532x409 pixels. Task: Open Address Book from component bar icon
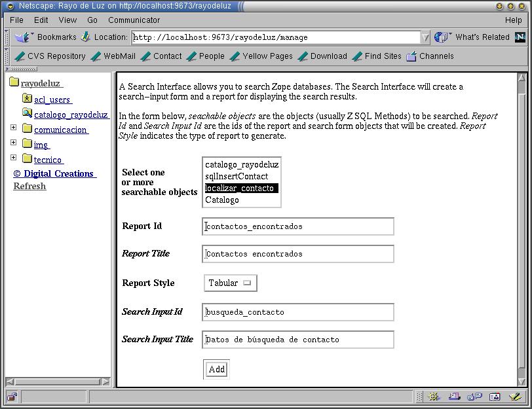pos(495,396)
